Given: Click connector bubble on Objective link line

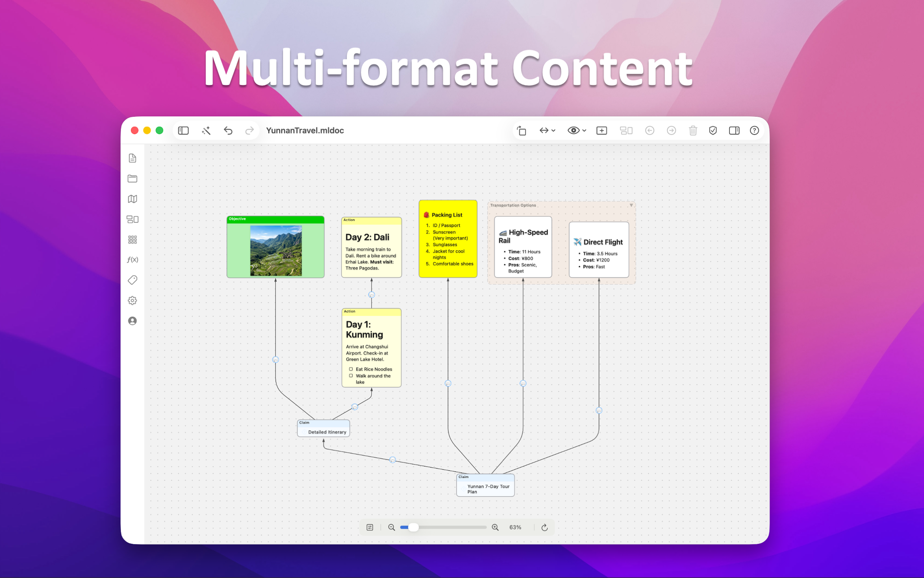Looking at the screenshot, I should pyautogui.click(x=275, y=359).
